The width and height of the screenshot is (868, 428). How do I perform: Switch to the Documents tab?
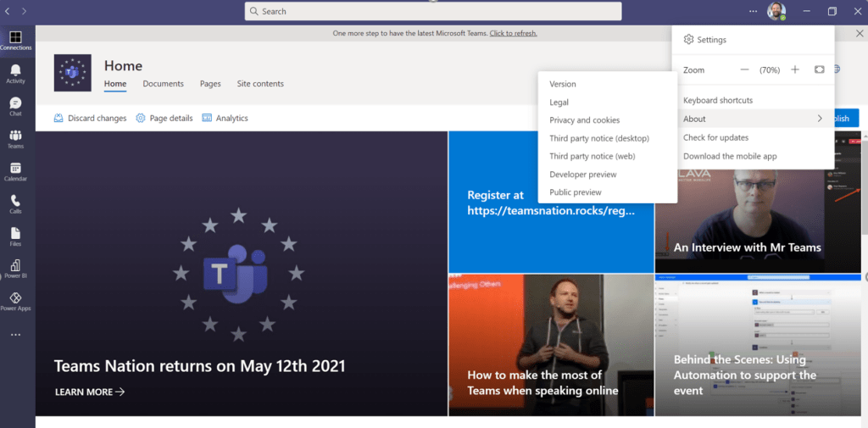point(163,84)
